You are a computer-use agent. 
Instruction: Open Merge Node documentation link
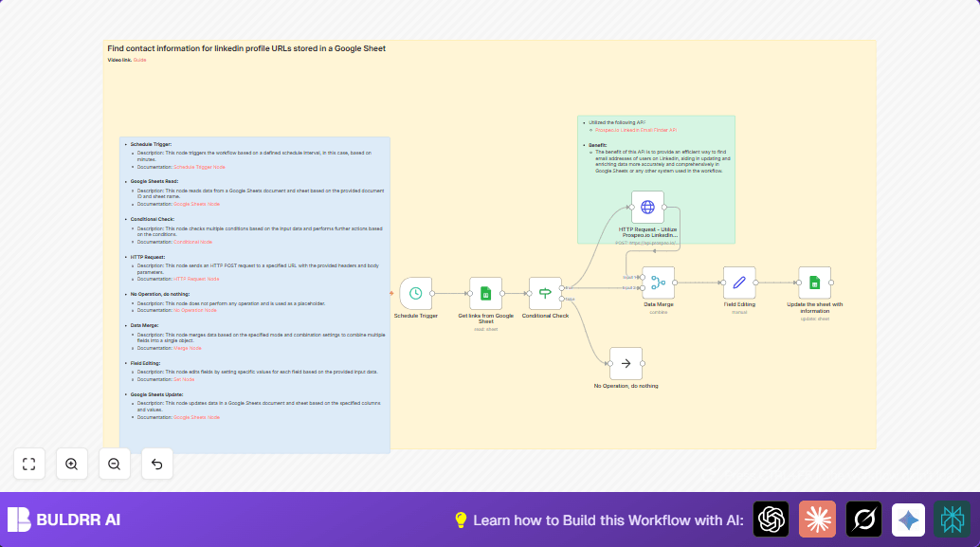click(x=188, y=348)
